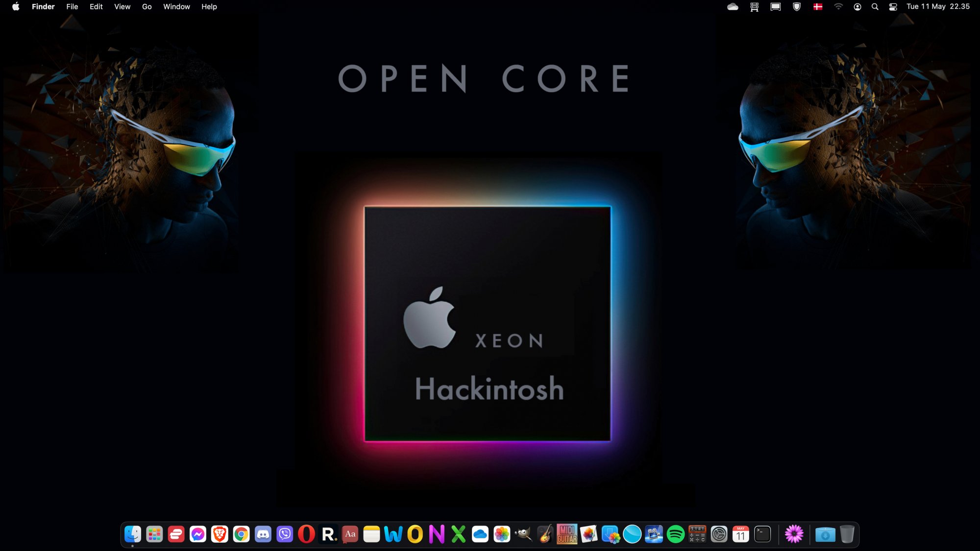
Task: Open GarageBand from the Dock
Action: point(545,534)
